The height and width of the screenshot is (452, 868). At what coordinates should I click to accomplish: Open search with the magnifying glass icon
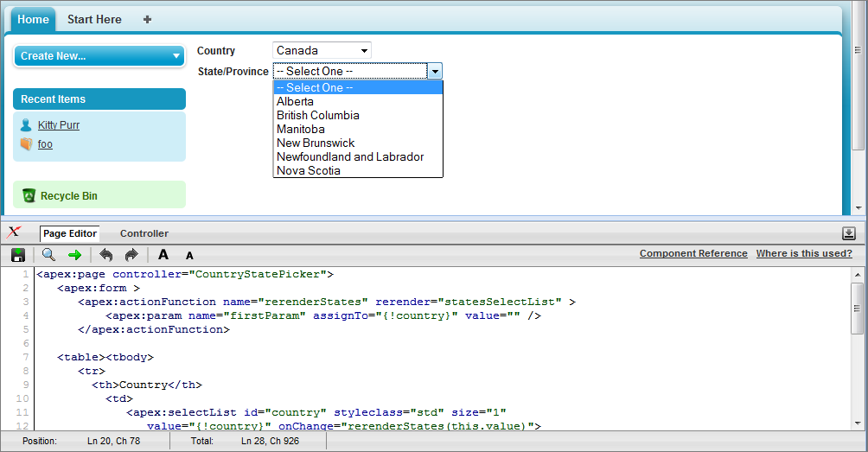(x=48, y=255)
